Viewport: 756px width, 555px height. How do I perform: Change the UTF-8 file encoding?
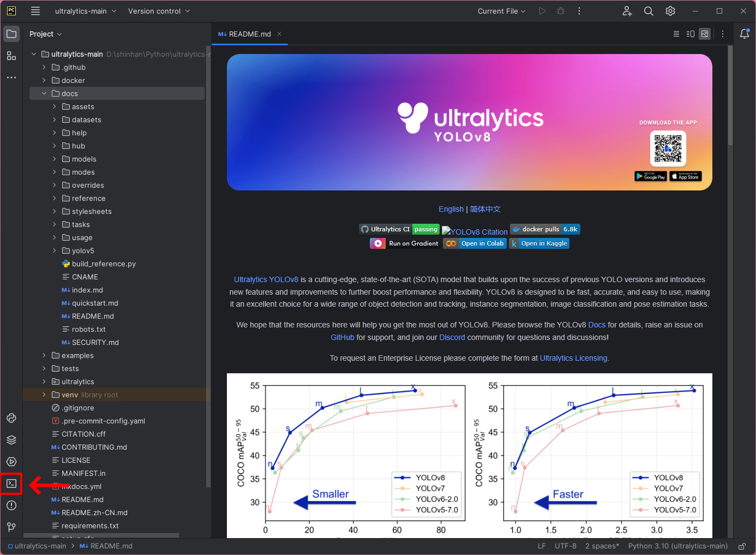pyautogui.click(x=566, y=546)
